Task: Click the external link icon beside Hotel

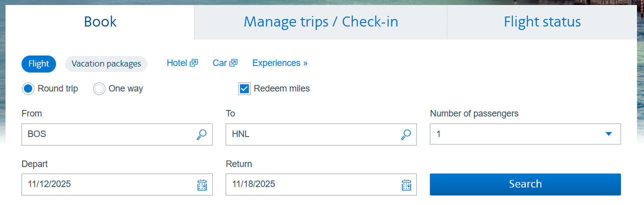Action: click(194, 63)
